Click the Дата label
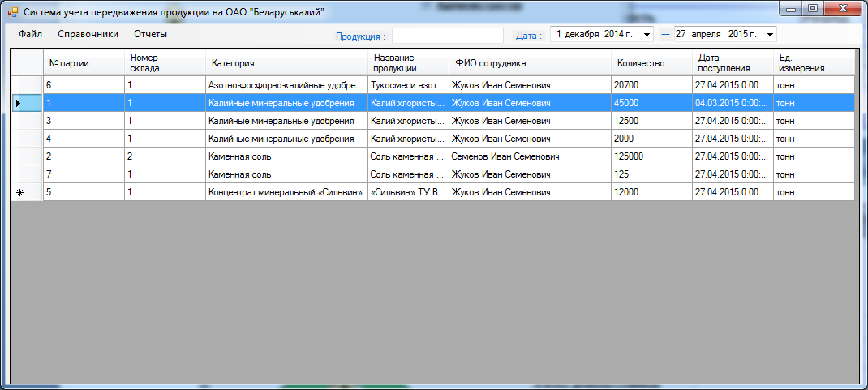The width and height of the screenshot is (868, 390). point(529,36)
